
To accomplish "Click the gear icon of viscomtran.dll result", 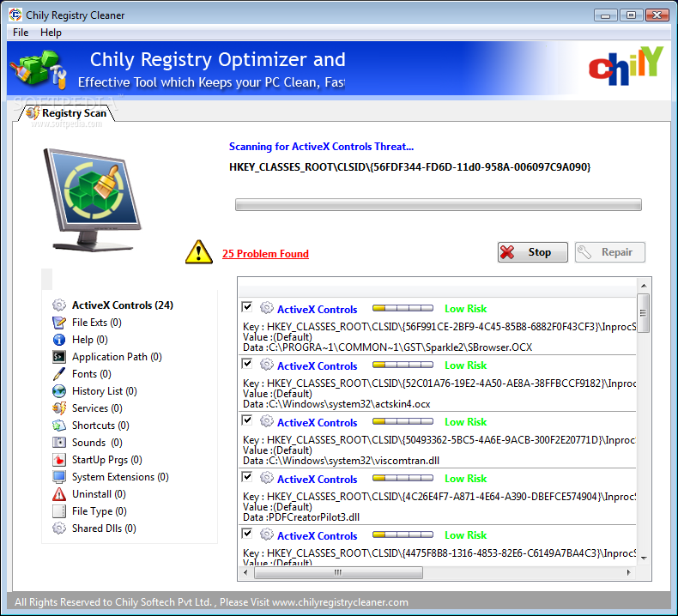I will coord(267,421).
